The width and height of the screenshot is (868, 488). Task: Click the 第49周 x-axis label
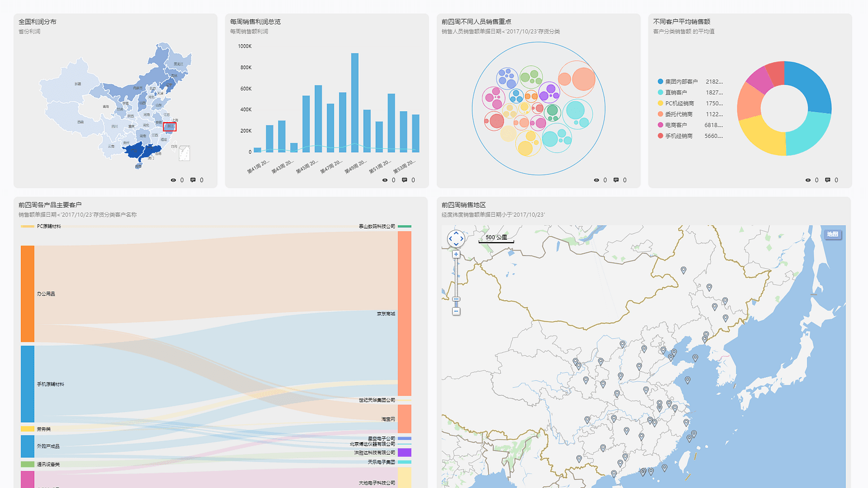point(355,166)
